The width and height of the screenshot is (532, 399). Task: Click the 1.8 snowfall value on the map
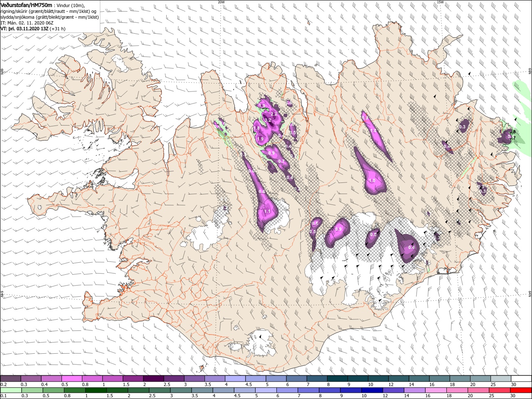tap(257, 128)
